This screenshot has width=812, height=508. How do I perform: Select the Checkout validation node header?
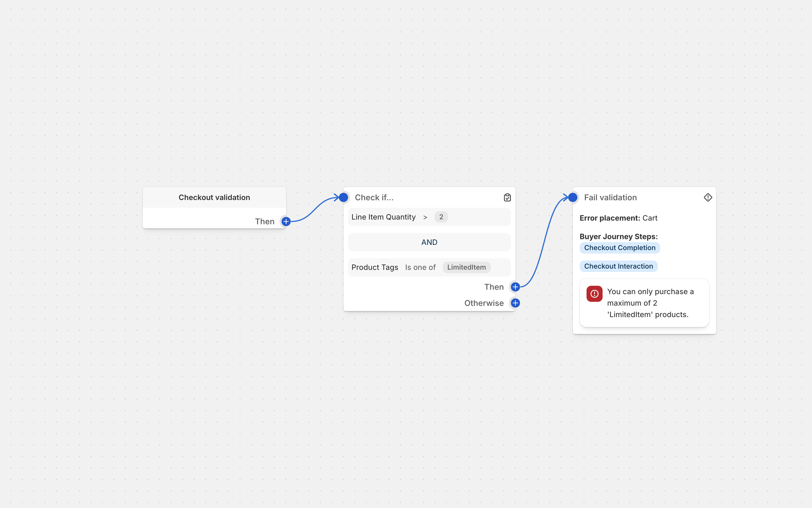pyautogui.click(x=214, y=198)
